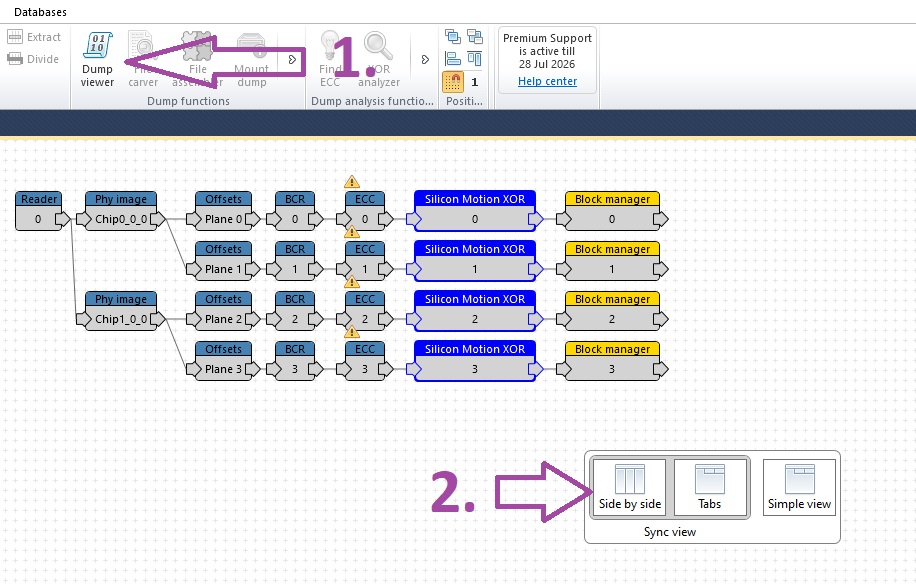Switch to Simple view
Screen dimensions: 916x588
[x=799, y=487]
